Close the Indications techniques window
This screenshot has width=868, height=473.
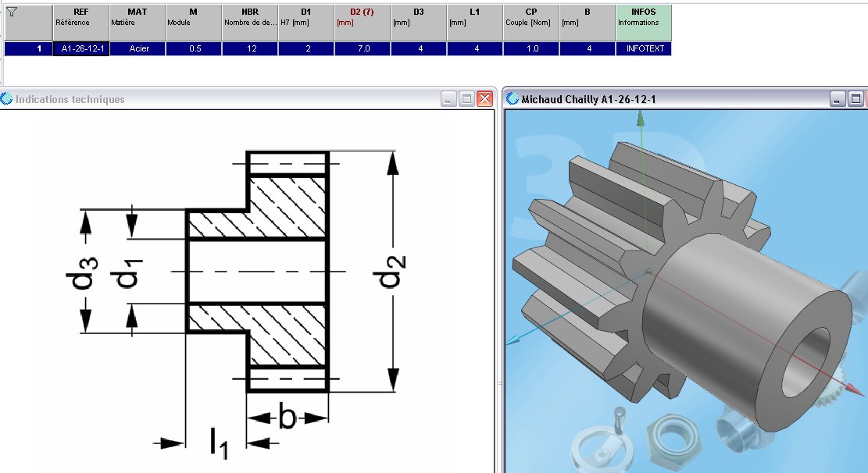click(485, 99)
